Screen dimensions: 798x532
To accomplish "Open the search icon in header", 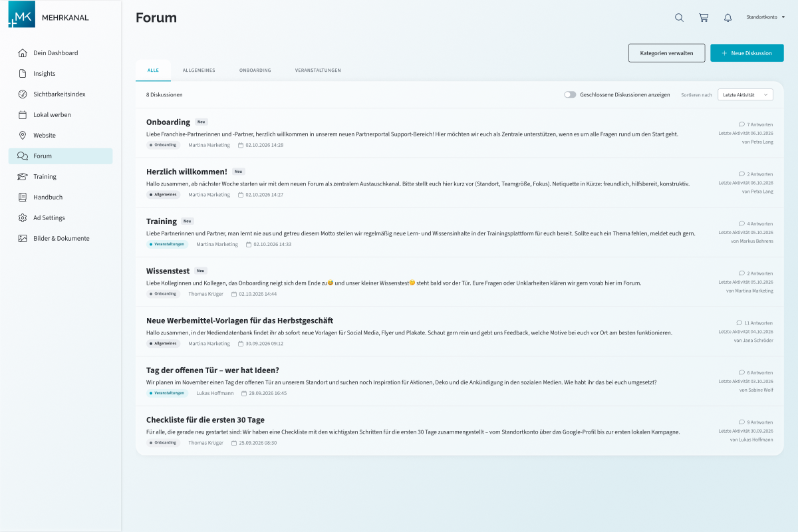I will pyautogui.click(x=679, y=17).
